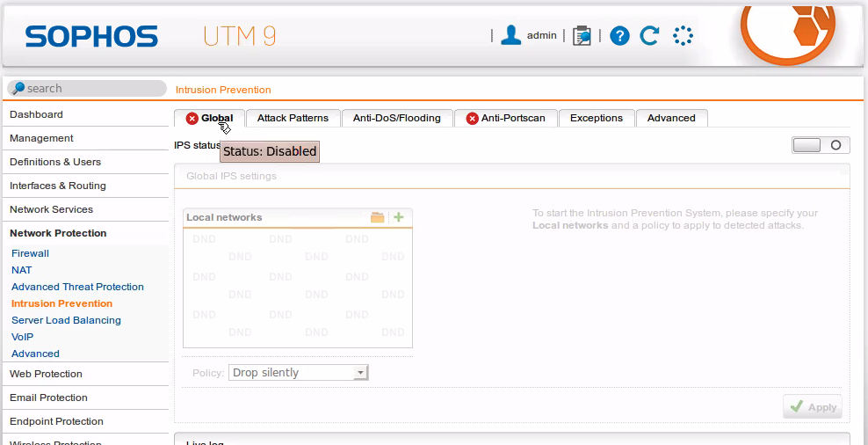The height and width of the screenshot is (445, 868).
Task: Expand Network Services section
Action: 86,209
